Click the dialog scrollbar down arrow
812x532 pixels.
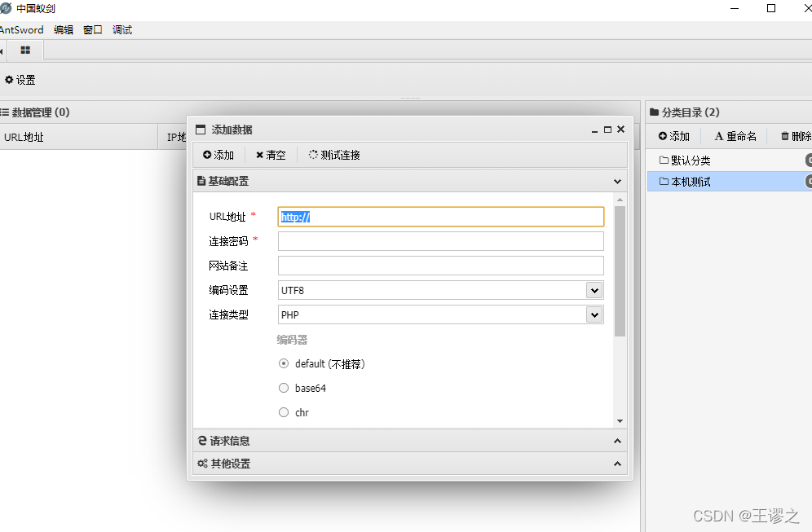(x=620, y=421)
